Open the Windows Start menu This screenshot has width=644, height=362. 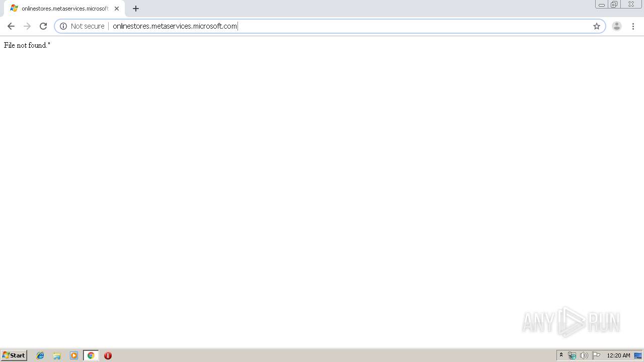[14, 355]
